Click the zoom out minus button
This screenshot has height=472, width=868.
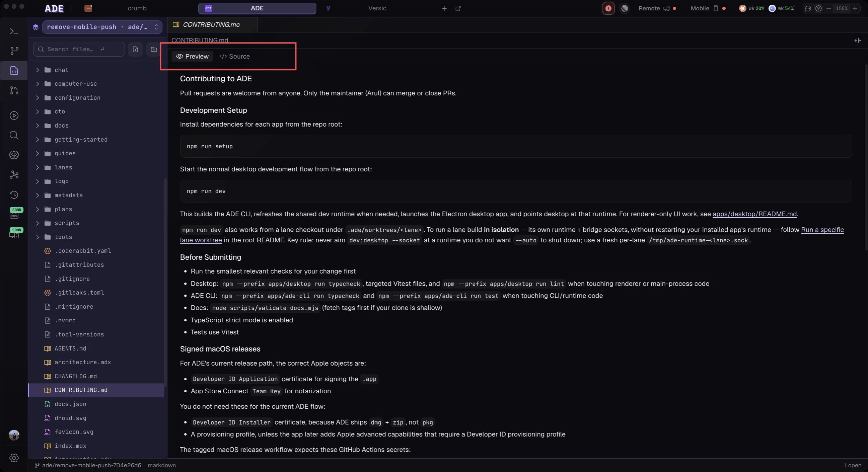click(828, 8)
